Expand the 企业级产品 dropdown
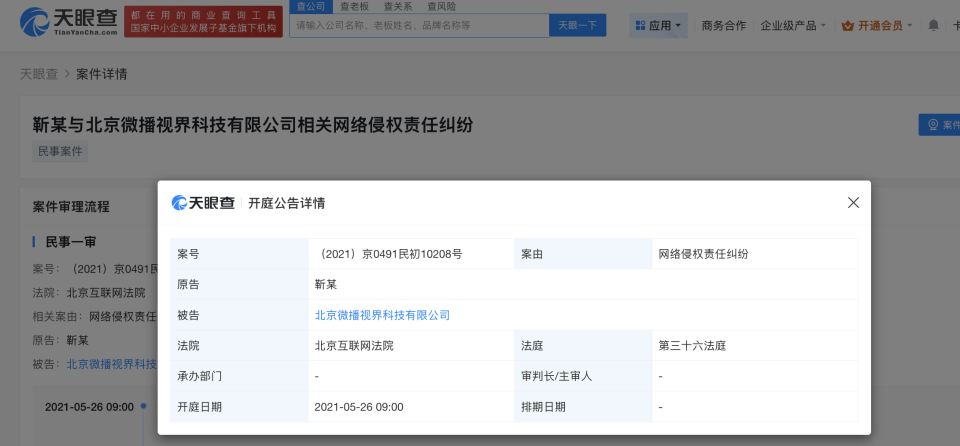Viewport: 960px width, 446px height. 793,26
